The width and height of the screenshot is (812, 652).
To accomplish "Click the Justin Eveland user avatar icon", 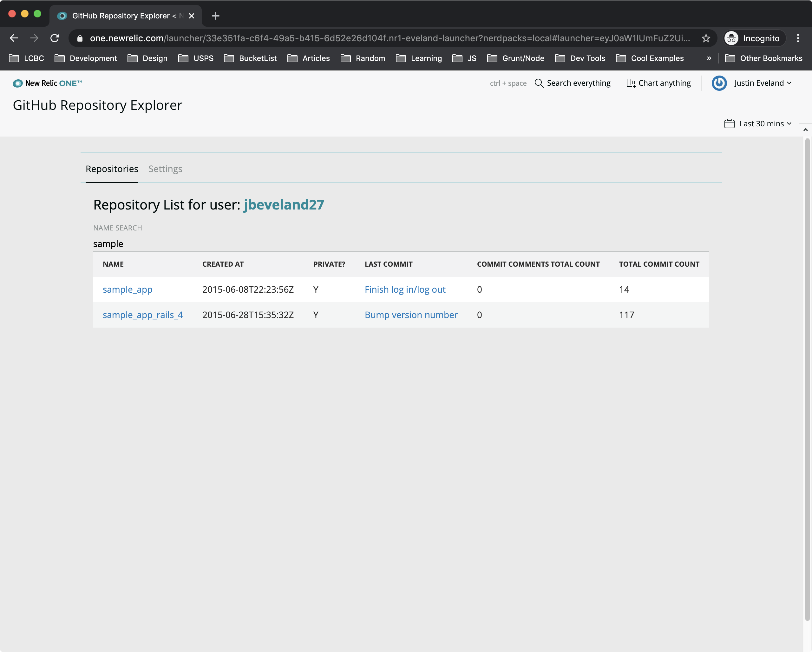I will tap(719, 83).
